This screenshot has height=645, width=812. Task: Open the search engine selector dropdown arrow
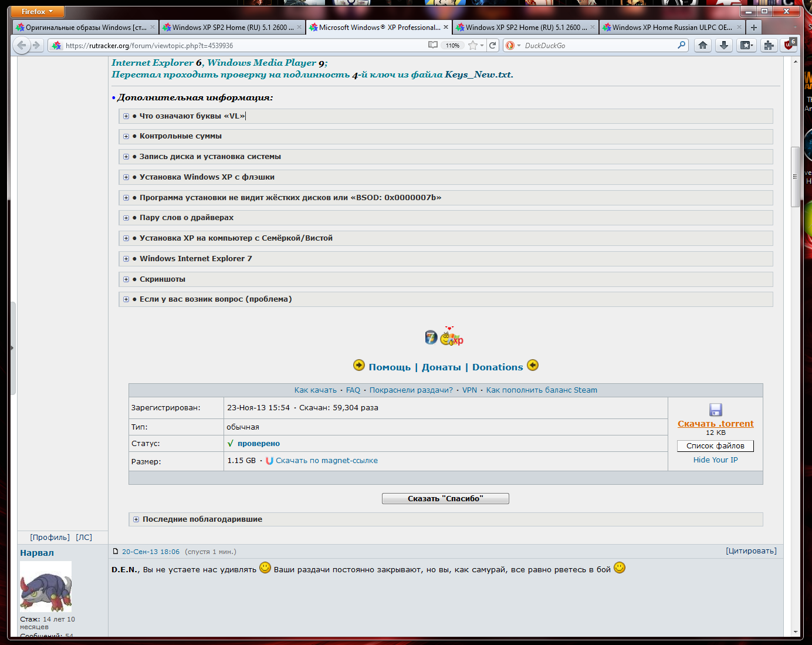[x=519, y=45]
